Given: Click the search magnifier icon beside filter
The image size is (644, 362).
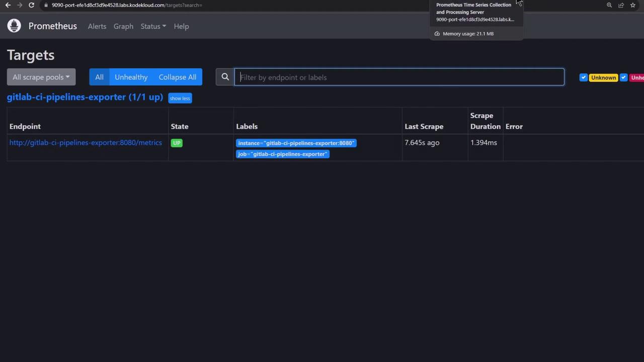Looking at the screenshot, I should 225,77.
